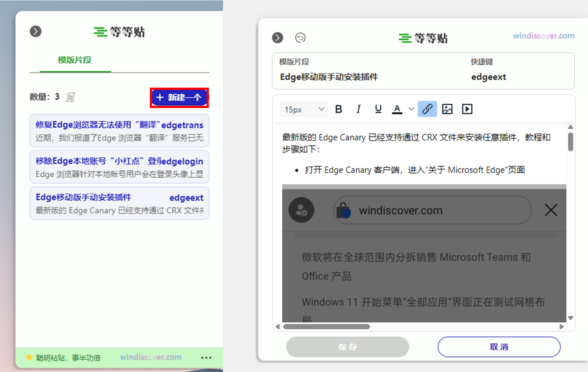Click the 聪明粘贴，事半功倍 slogan

[x=68, y=358]
